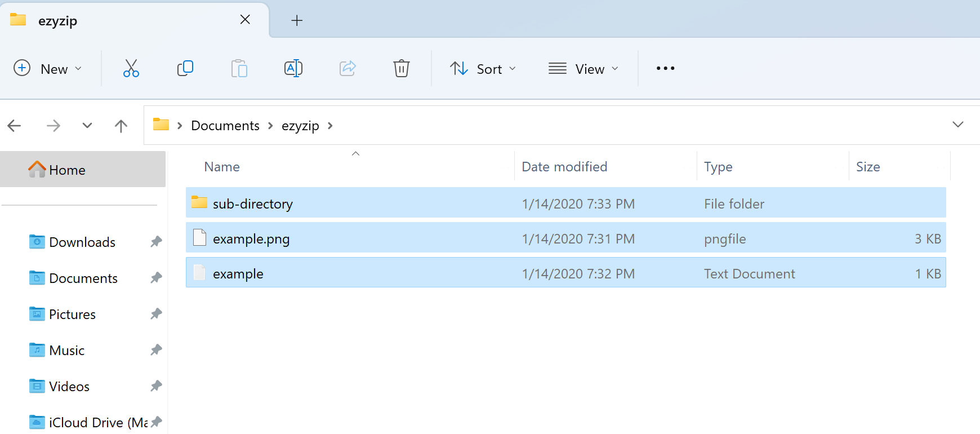The width and height of the screenshot is (980, 434).
Task: Open Downloads in the sidebar
Action: point(82,242)
